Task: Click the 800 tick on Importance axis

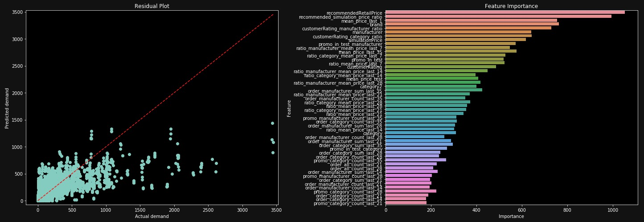Action: 567,210
